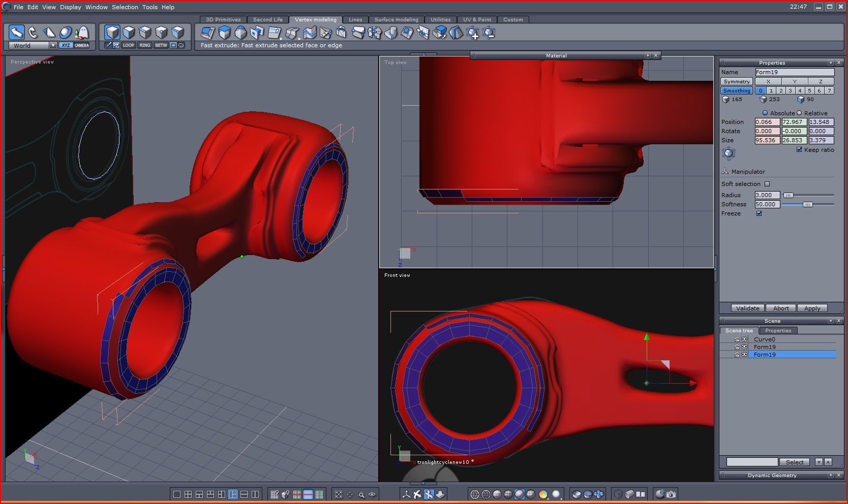Viewport: 848px width, 504px height.
Task: Open the Selection menu
Action: (125, 7)
